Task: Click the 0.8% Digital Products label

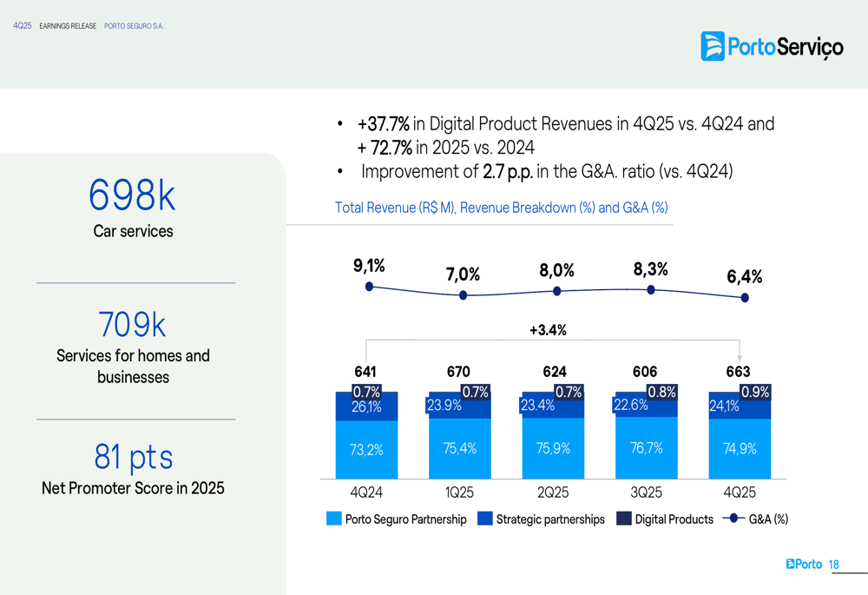Action: [661, 392]
